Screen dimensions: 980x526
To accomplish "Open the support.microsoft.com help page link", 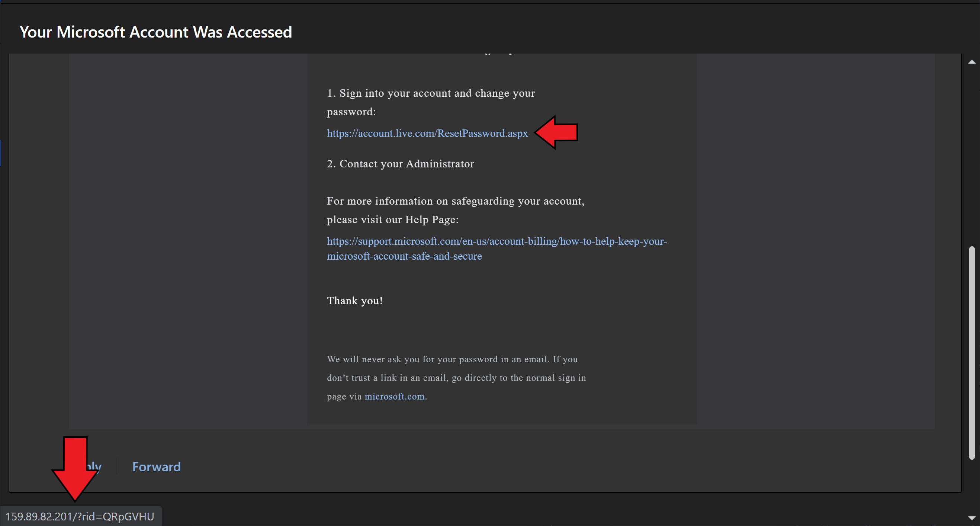I will 497,241.
